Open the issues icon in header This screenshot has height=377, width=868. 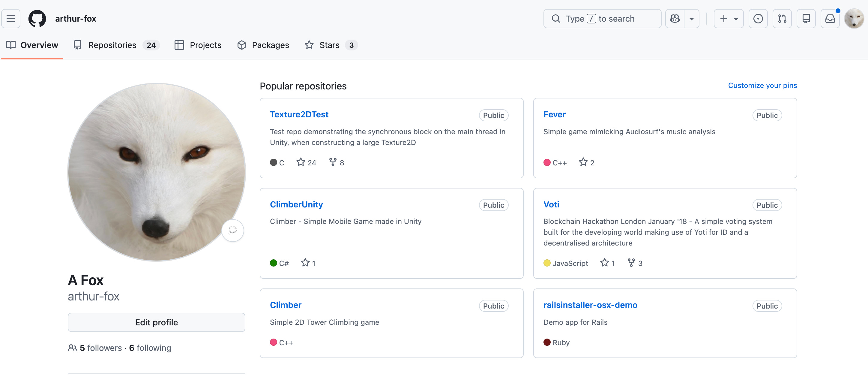point(758,19)
